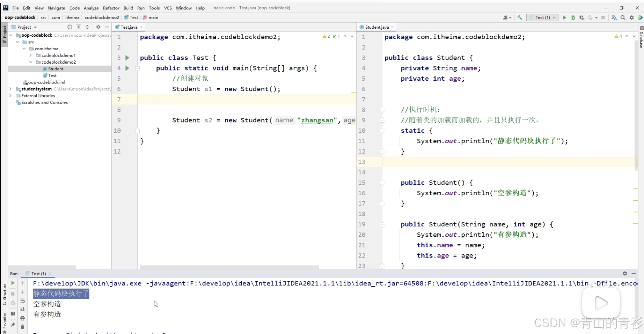Run Test (1) from the top toolbar
Screen dimensions: 644x334
click(x=564, y=17)
